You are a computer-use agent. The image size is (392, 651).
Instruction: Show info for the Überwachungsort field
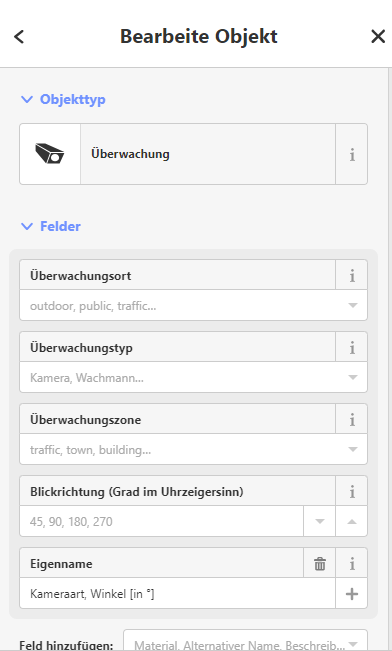tap(352, 275)
